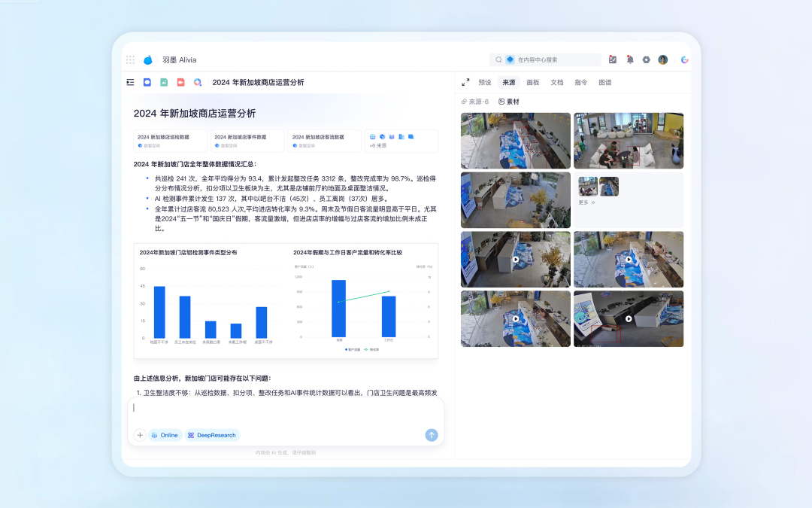Select the 来源·6 sub-tab
The width and height of the screenshot is (812, 508).
475,102
